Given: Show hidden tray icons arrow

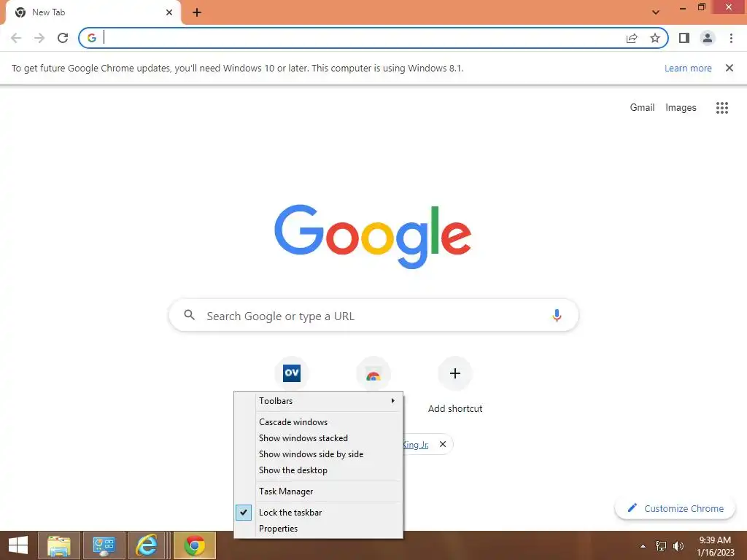Looking at the screenshot, I should coord(643,546).
